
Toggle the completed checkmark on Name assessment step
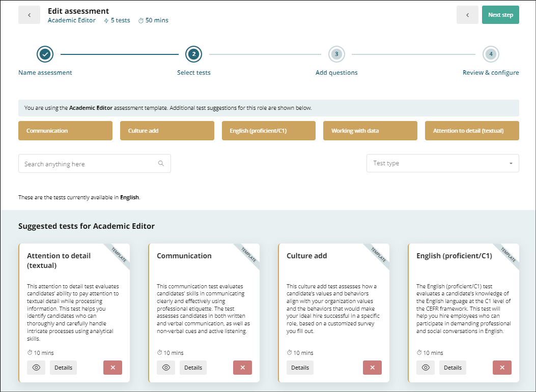[45, 54]
